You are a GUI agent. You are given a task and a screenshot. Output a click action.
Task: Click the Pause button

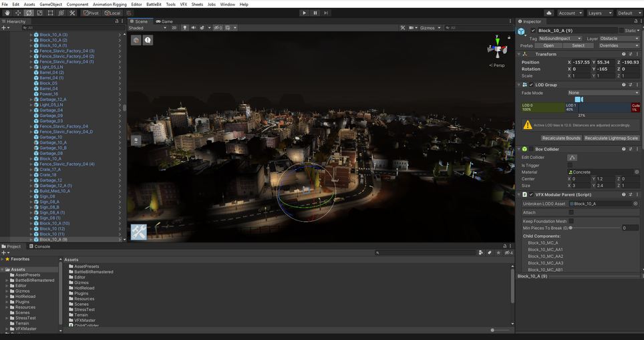pyautogui.click(x=315, y=13)
